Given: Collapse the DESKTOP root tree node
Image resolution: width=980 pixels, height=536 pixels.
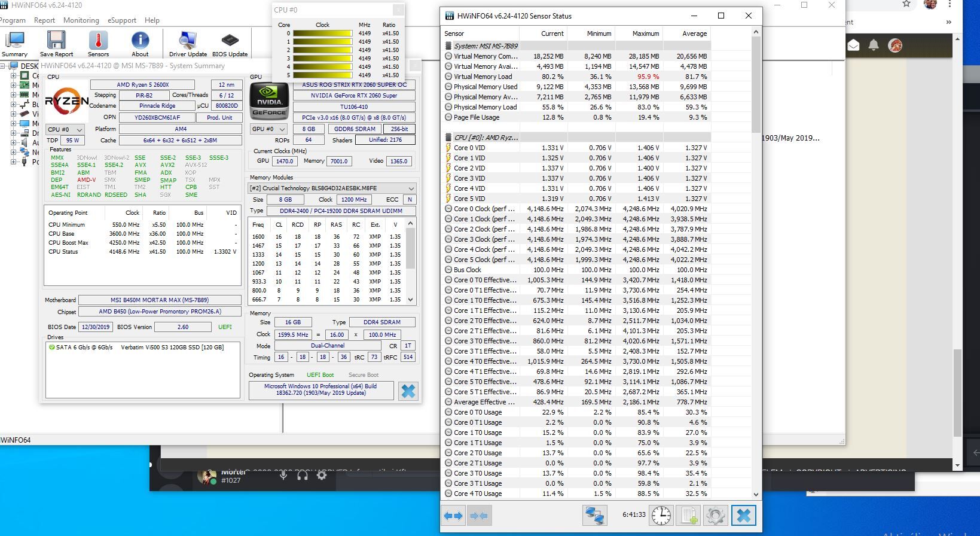Looking at the screenshot, I should pyautogui.click(x=3, y=66).
